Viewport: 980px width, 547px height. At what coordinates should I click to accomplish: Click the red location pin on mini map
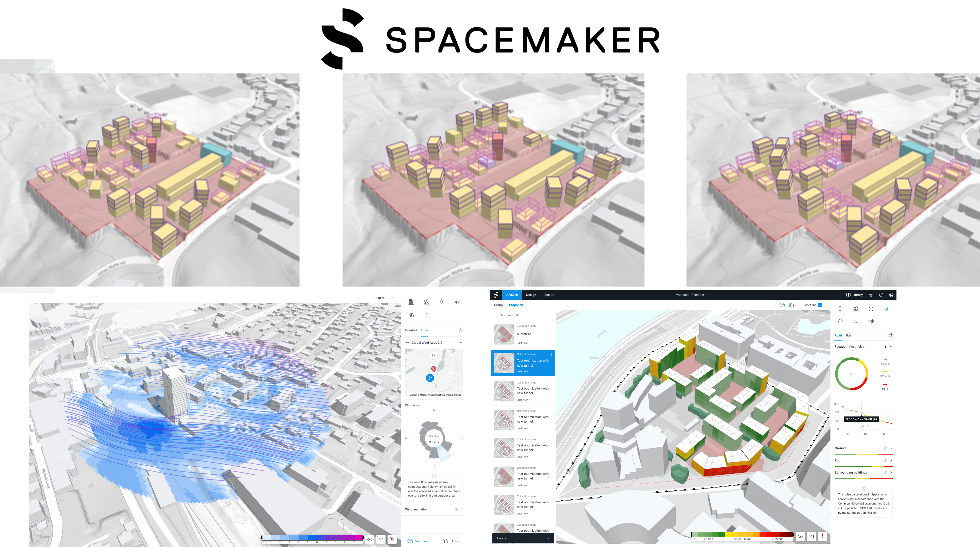pos(433,369)
